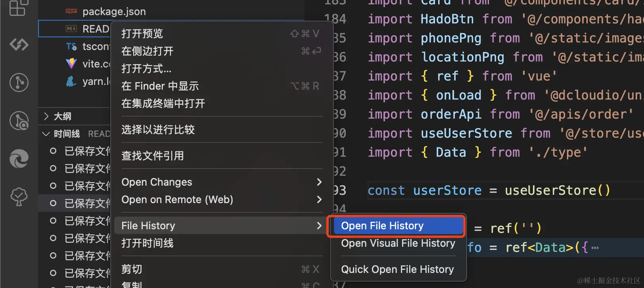This screenshot has height=288, width=644.
Task: Select Open File History submenu item
Action: pyautogui.click(x=398, y=226)
